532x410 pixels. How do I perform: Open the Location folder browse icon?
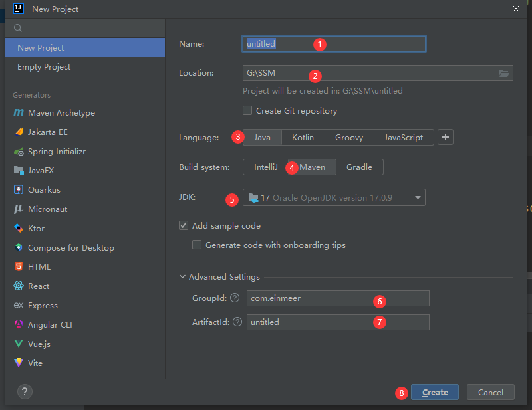504,73
